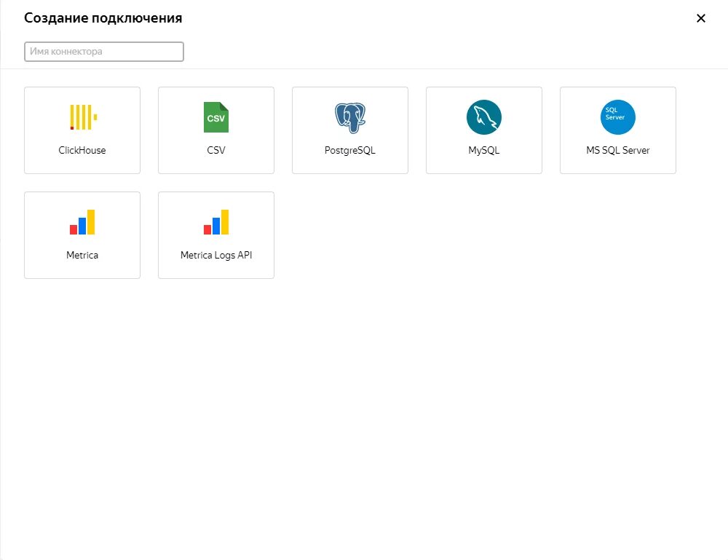
Task: Choose the bar-chart icon above 'Metrica Logs API'
Action: 216,222
